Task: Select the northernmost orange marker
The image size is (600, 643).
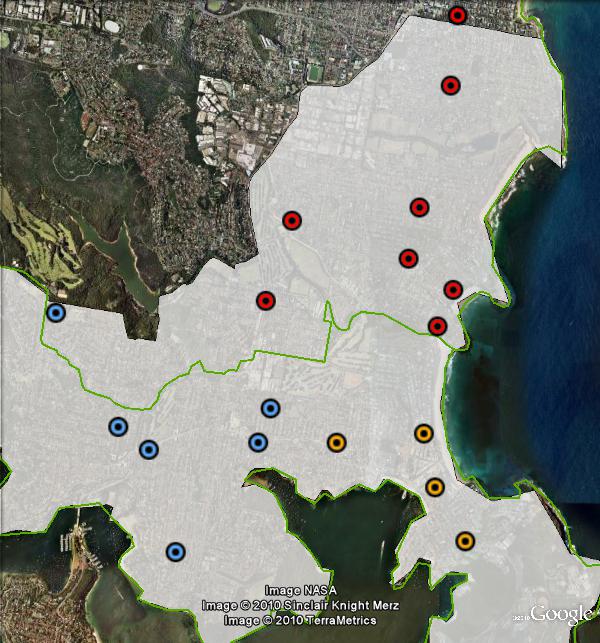Action: coord(423,433)
